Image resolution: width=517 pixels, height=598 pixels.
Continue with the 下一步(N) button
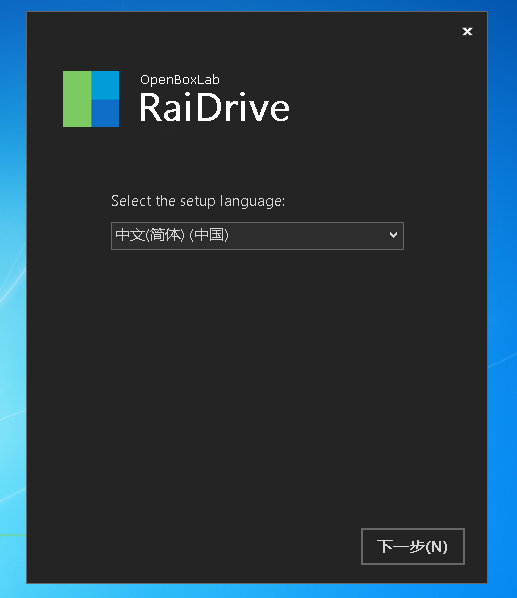413,546
